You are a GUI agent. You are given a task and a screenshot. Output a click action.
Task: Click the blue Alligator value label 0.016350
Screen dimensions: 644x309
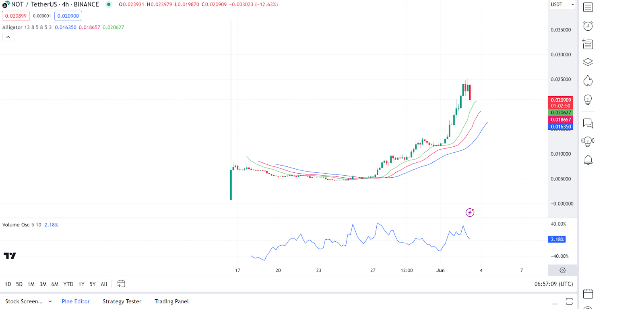[561, 127]
